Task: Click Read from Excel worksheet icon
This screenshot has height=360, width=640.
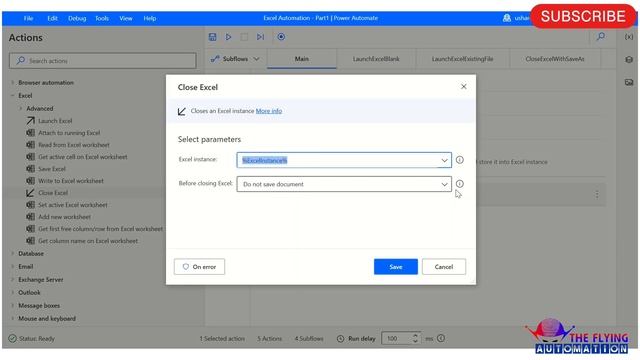Action: [x=31, y=145]
